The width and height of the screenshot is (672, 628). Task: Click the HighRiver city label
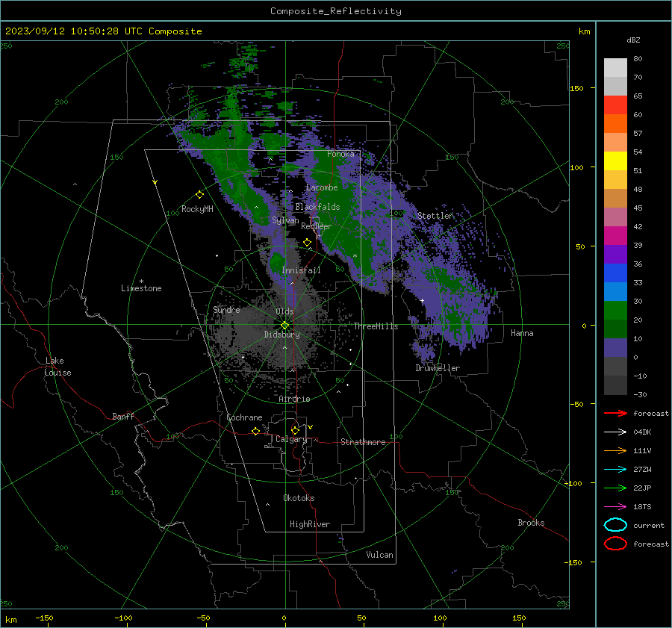tap(309, 524)
